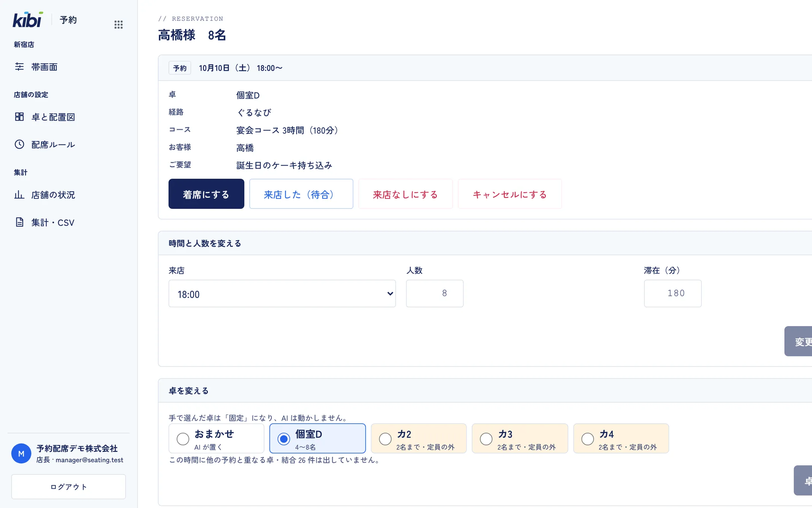Click the 10月10日（土）18:00〜 date text

tap(241, 68)
